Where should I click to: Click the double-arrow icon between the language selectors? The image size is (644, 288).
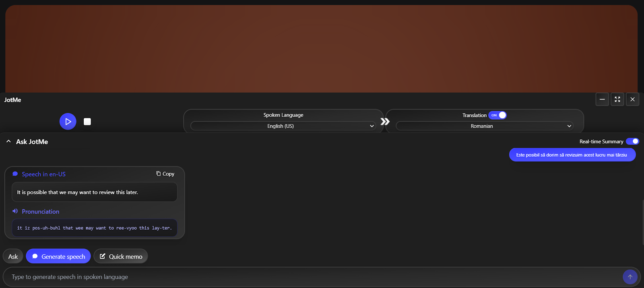point(385,122)
